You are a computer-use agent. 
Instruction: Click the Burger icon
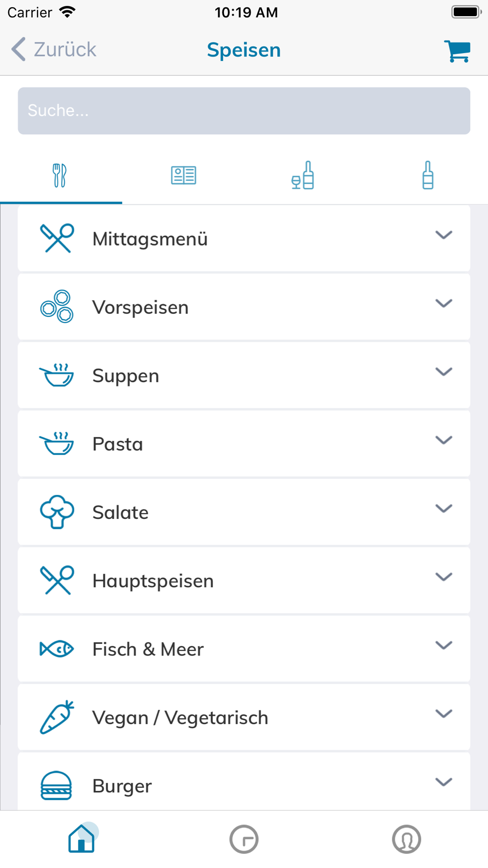coord(56,785)
